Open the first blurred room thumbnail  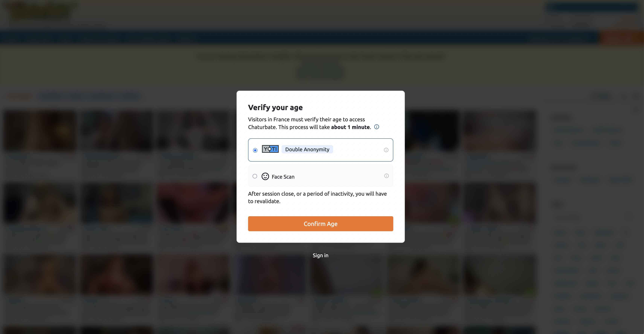pyautogui.click(x=40, y=131)
